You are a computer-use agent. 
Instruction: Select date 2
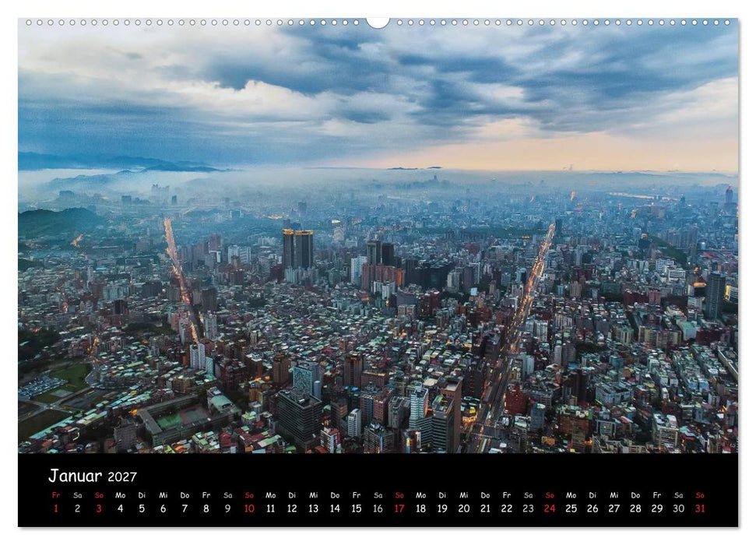point(77,508)
